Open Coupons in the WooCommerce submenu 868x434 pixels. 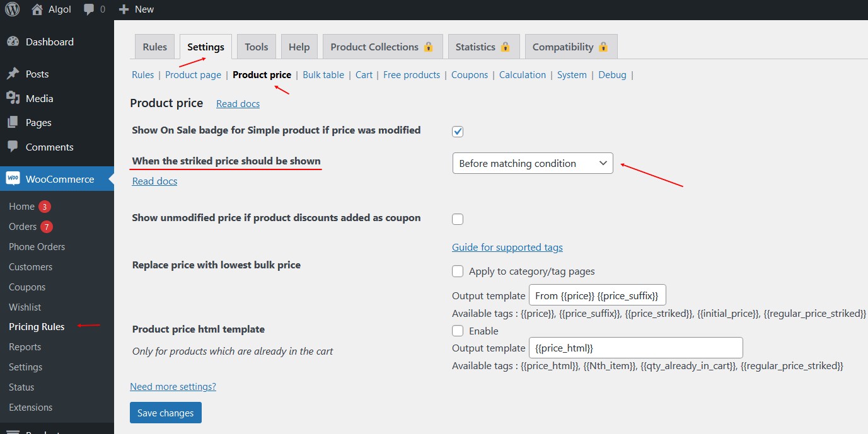point(27,287)
